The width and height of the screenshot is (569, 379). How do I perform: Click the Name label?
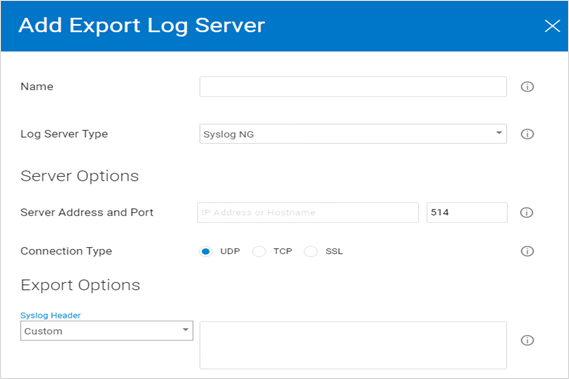(37, 86)
